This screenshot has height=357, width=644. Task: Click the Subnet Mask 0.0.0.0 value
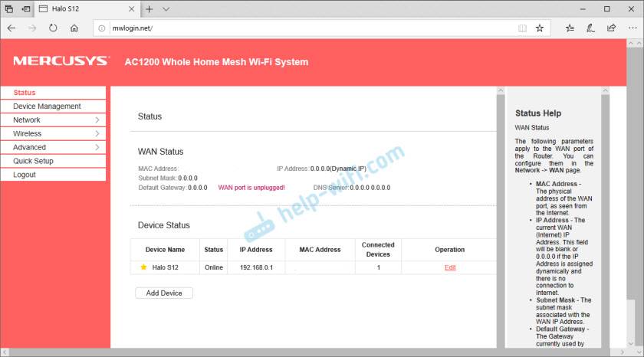(188, 178)
